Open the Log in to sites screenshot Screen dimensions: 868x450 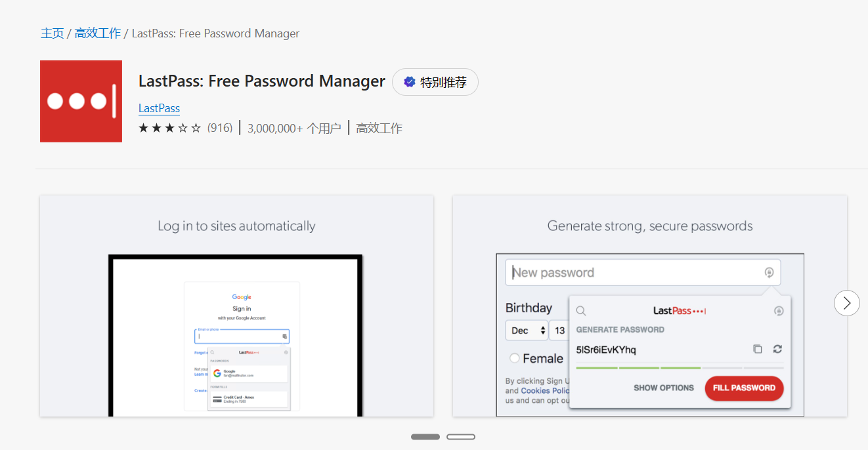[236, 306]
